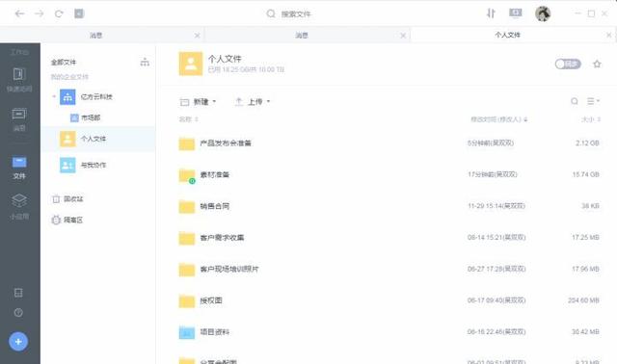Image resolution: width=617 pixels, height=364 pixels.
Task: Open the 销售合同 folder
Action: [x=214, y=206]
